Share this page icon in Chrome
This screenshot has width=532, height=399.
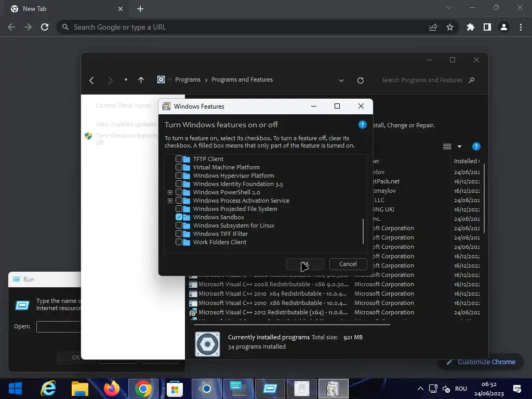point(433,27)
